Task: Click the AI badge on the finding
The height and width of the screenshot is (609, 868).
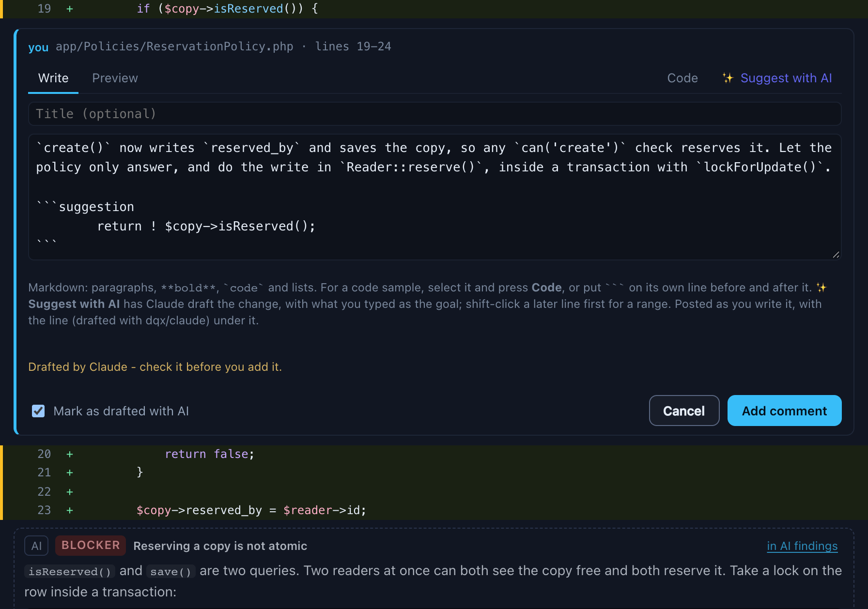Action: 36,546
